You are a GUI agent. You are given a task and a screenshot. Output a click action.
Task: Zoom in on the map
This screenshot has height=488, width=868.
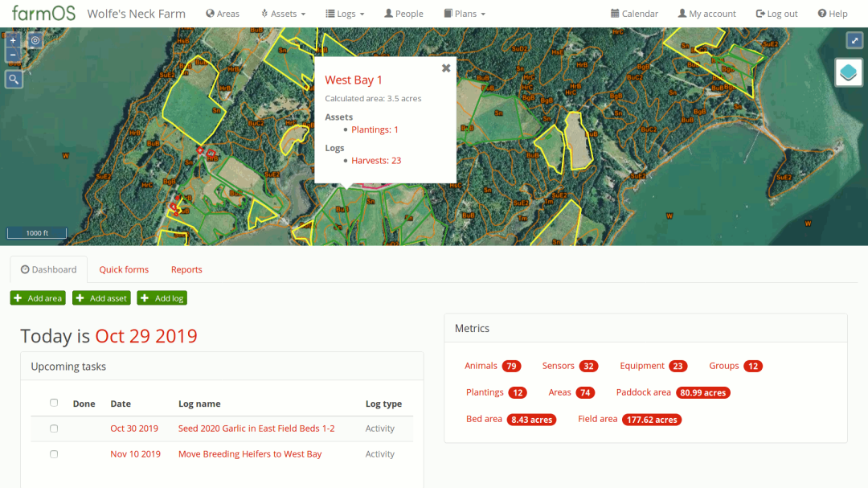13,40
